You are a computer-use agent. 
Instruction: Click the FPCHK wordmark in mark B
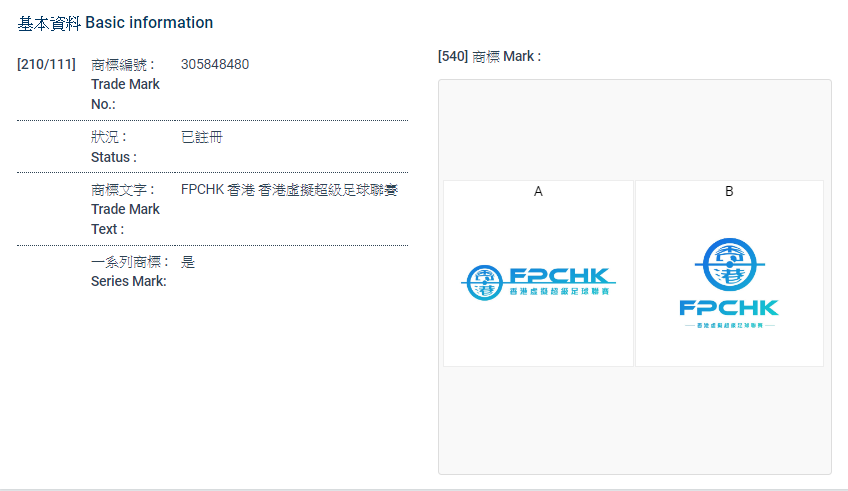pos(728,308)
